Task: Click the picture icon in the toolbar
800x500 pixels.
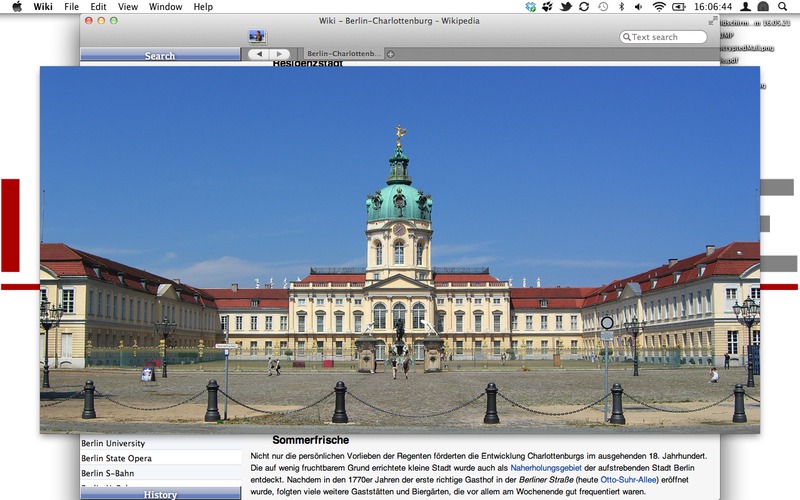Action: tap(257, 37)
